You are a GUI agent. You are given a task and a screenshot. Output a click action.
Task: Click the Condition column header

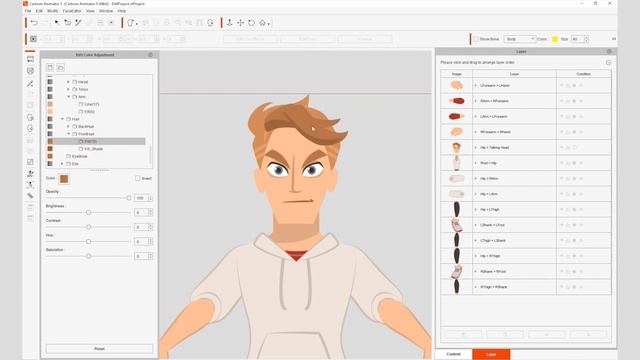tap(584, 74)
